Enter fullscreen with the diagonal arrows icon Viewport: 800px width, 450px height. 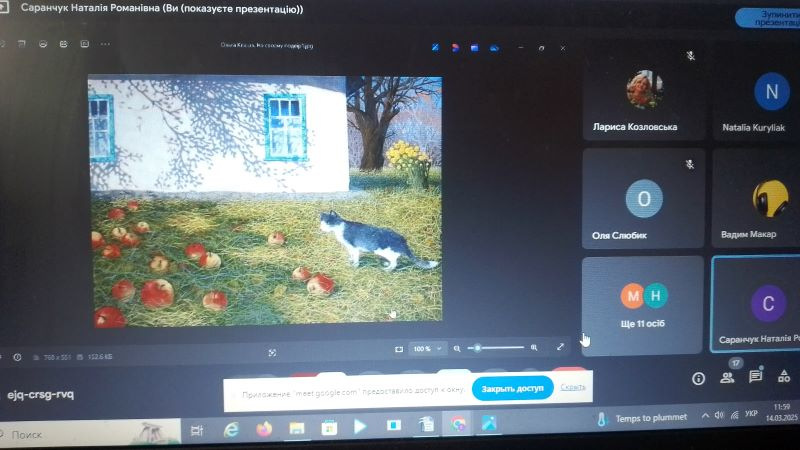[560, 346]
